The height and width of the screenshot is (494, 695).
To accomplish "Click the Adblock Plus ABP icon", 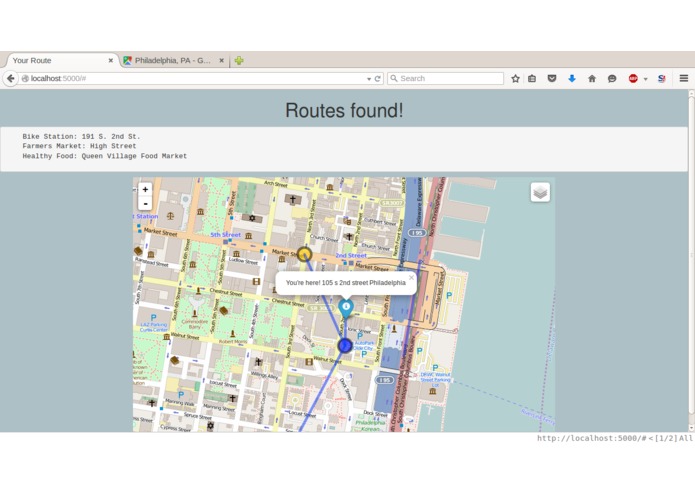I will coord(633,78).
